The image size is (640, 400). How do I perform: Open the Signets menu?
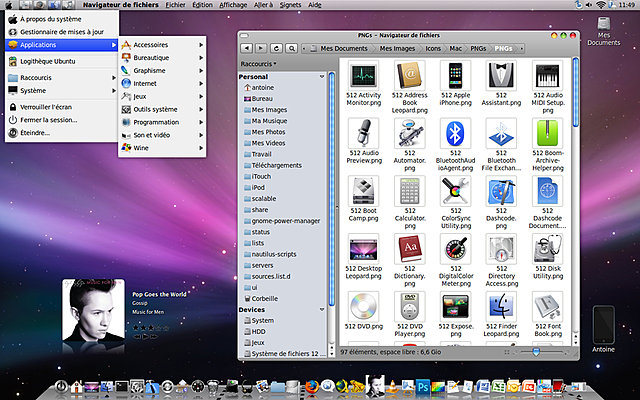290,5
